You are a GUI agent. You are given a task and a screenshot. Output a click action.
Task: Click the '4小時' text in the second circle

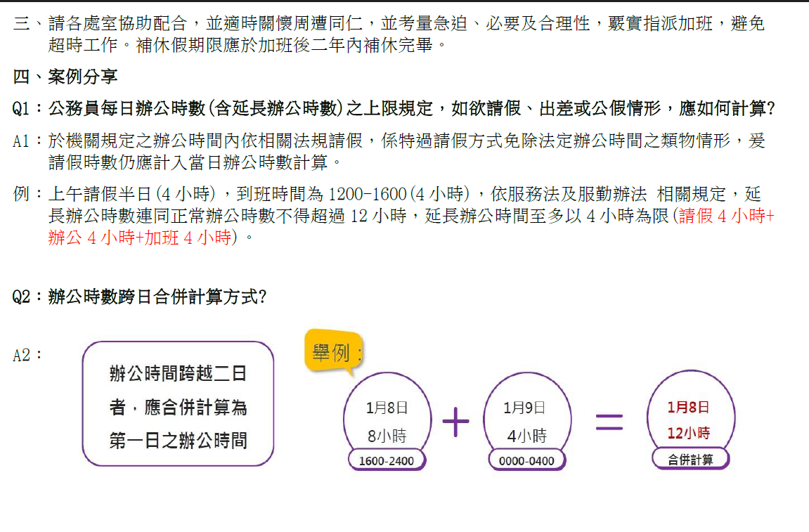(526, 436)
